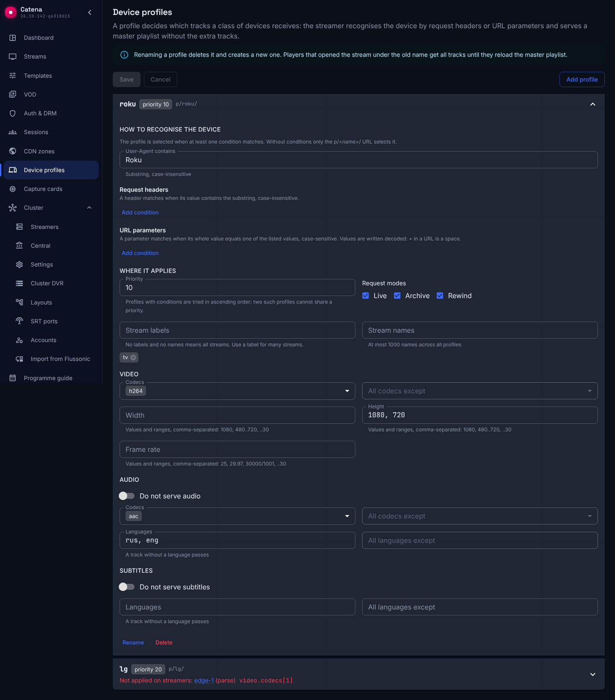Click the Auth & DRM shield icon
Screen dimensions: 615x700
(13, 113)
